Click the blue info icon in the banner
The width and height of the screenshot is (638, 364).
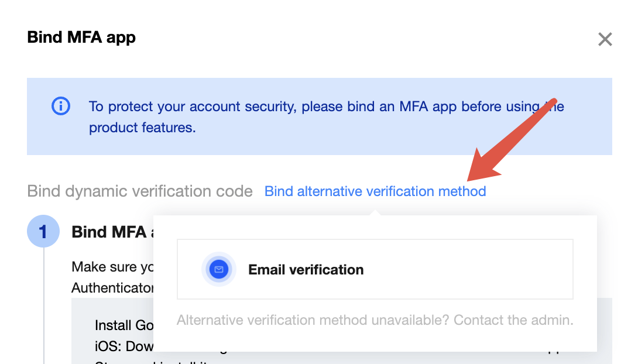tap(61, 106)
